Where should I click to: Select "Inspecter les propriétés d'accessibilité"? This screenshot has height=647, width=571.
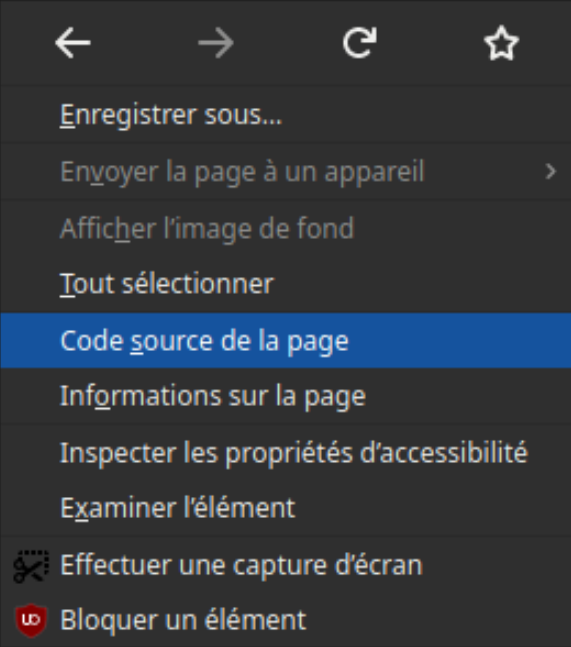coord(286,453)
